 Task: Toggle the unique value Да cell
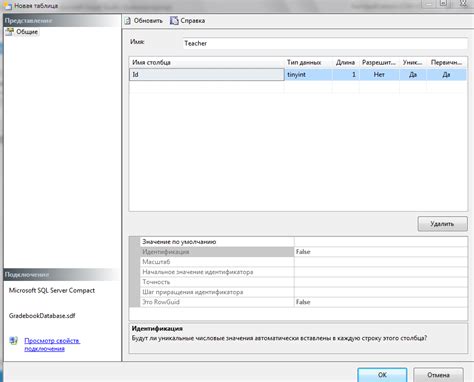coord(413,75)
